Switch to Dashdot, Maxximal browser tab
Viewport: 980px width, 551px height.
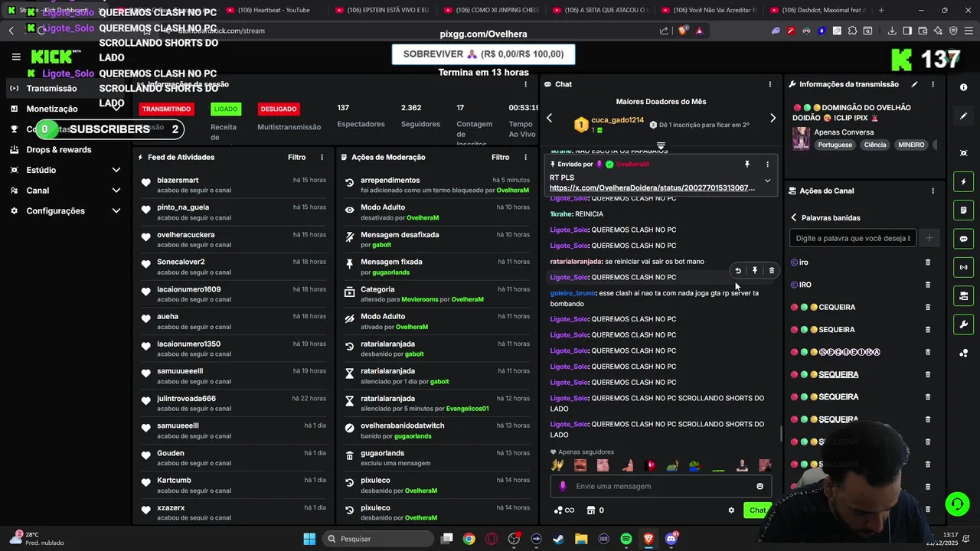click(x=818, y=10)
